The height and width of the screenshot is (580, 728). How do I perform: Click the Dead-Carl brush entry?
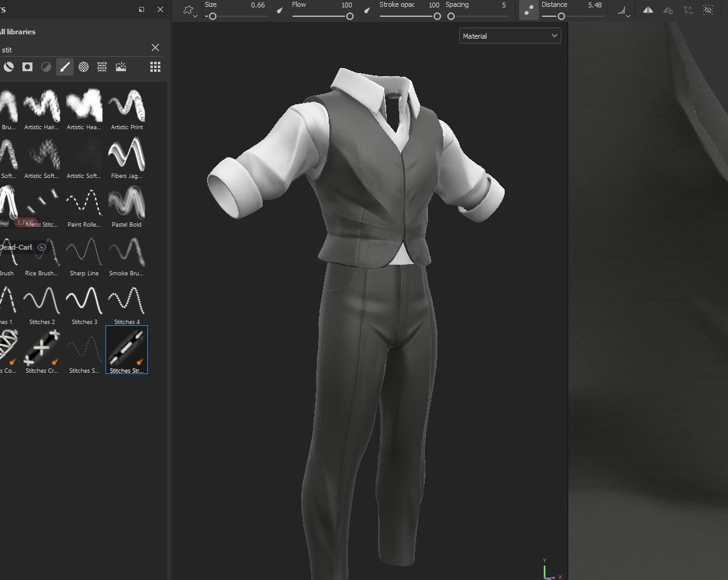16,247
